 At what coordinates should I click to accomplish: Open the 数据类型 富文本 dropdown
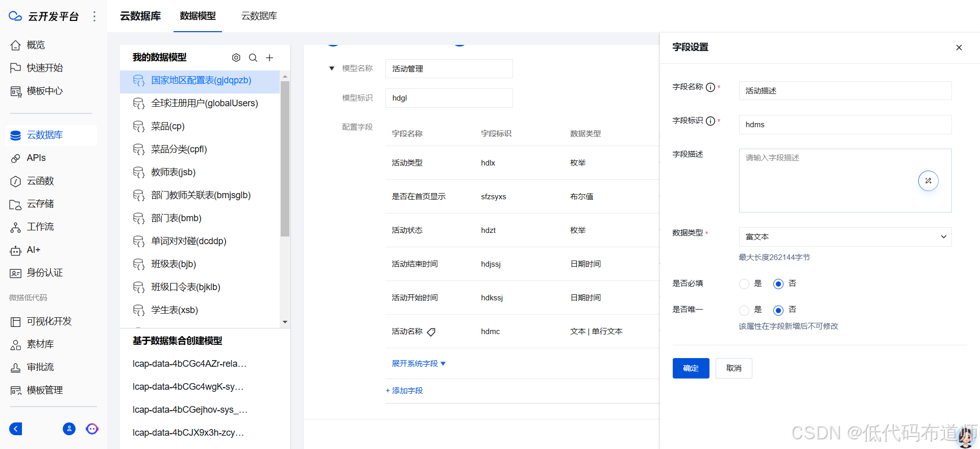[845, 237]
